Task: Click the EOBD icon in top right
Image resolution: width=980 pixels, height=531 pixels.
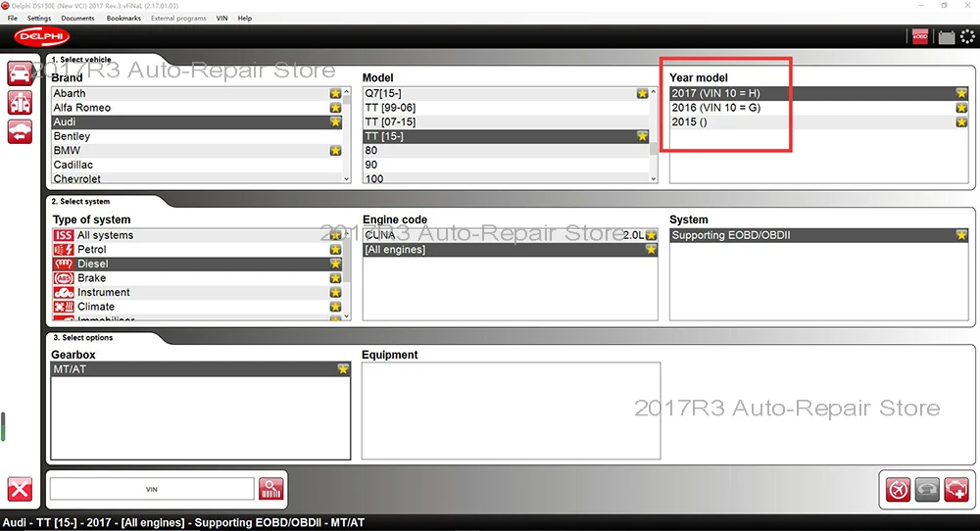Action: 920,37
